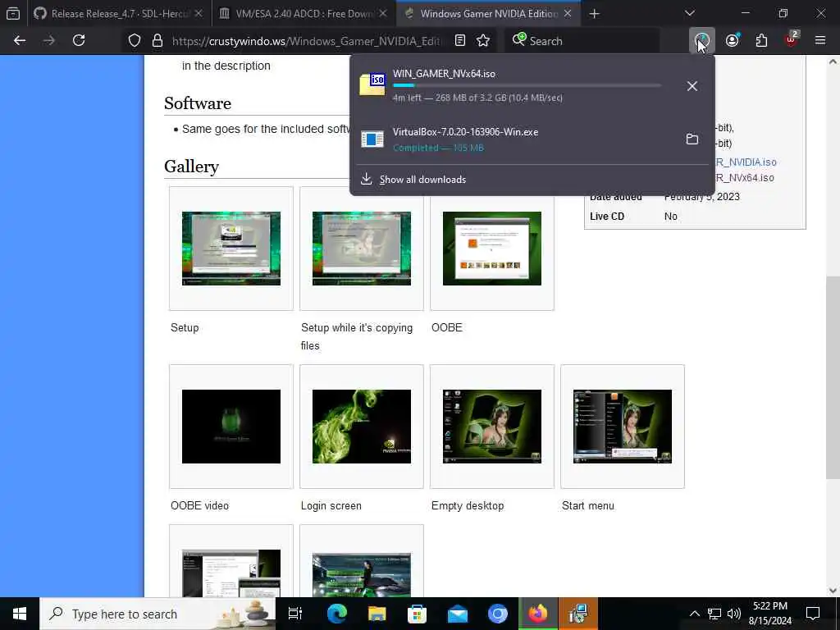Screen dimensions: 840x630
Task: List all tabs dropdown arrow
Action: click(x=690, y=13)
